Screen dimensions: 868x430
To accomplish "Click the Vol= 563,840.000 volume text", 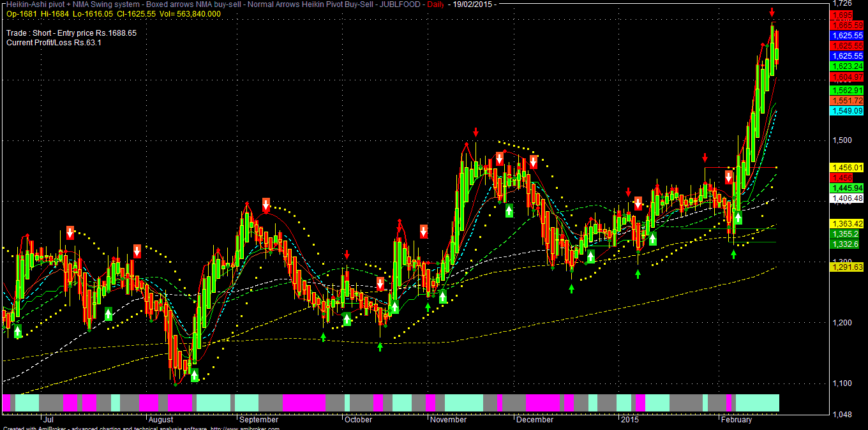I will tap(189, 13).
